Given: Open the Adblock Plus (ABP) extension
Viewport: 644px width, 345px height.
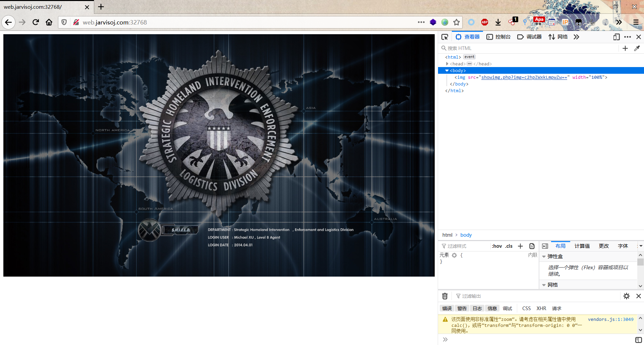Looking at the screenshot, I should coord(485,22).
